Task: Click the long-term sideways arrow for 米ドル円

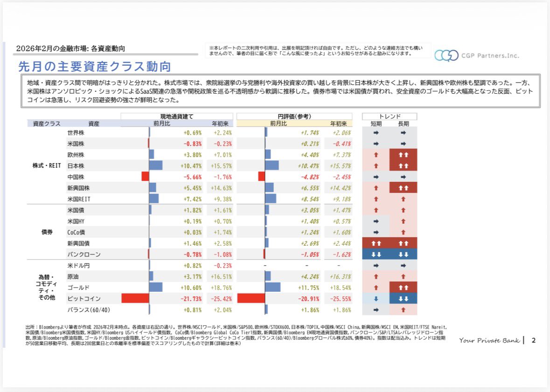Action: click(403, 265)
